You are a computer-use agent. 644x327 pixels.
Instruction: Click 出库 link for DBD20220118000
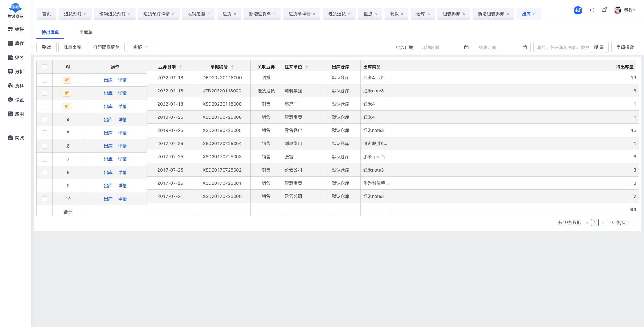(108, 80)
